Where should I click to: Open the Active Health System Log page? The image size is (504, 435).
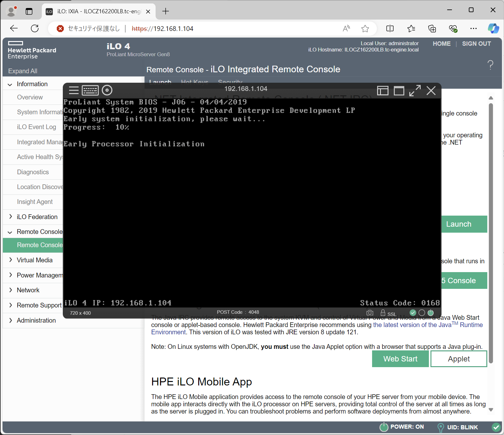coord(40,157)
